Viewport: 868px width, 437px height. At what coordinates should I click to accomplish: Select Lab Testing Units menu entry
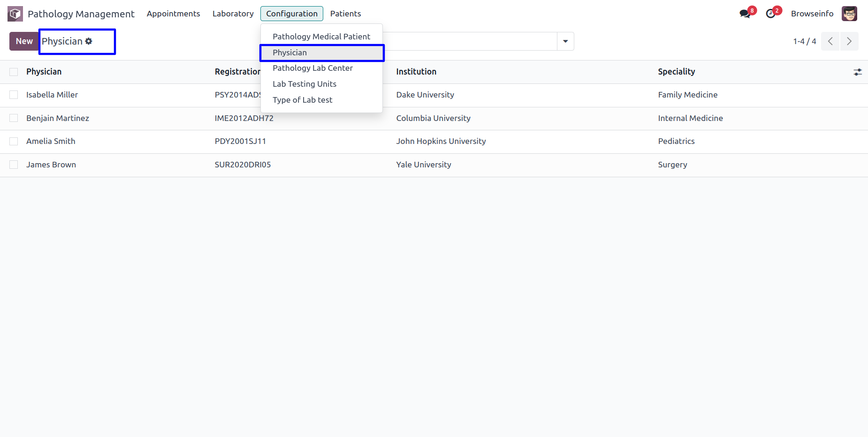[x=321, y=84]
